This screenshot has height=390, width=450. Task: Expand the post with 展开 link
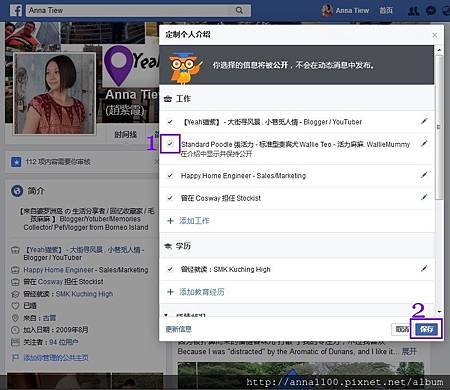click(x=409, y=351)
